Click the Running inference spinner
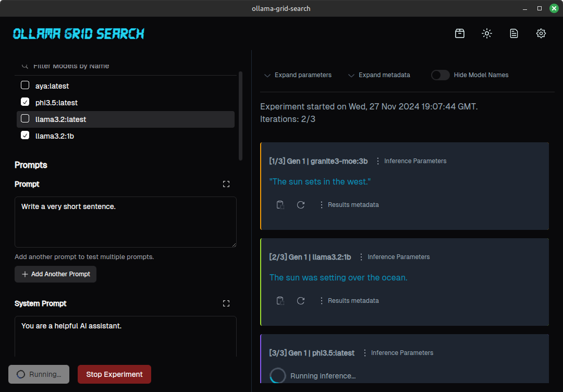 (x=277, y=376)
